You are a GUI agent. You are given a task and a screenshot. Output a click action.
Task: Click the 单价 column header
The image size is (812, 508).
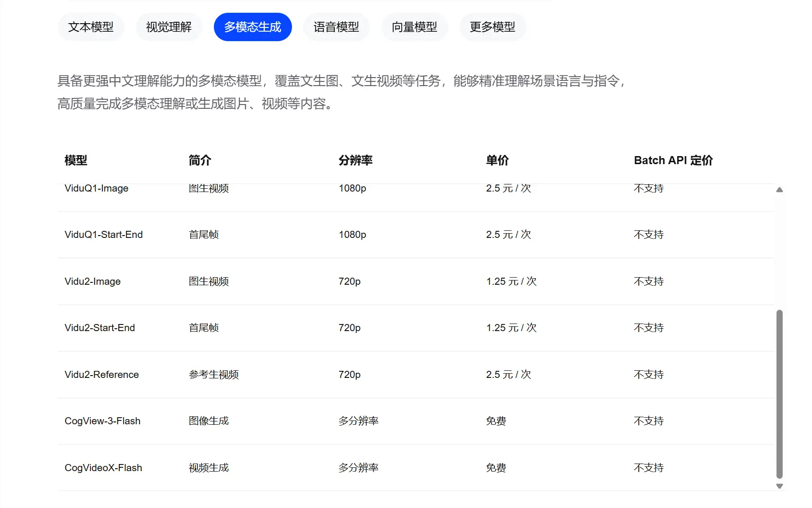pos(497,160)
